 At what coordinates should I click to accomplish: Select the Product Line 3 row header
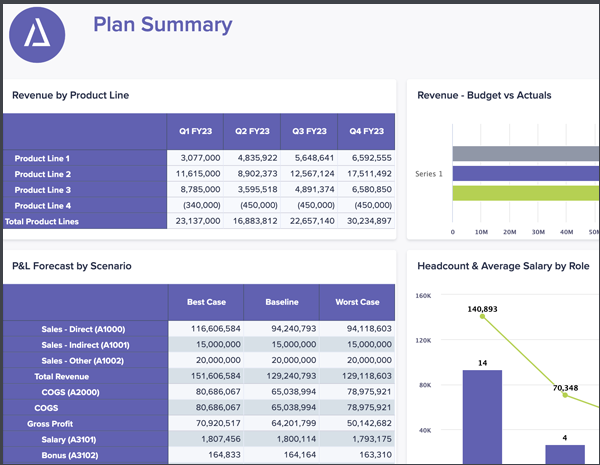[x=85, y=190]
